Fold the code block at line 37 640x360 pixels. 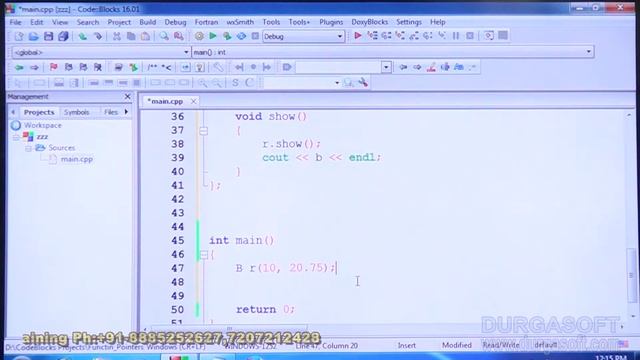pos(204,131)
